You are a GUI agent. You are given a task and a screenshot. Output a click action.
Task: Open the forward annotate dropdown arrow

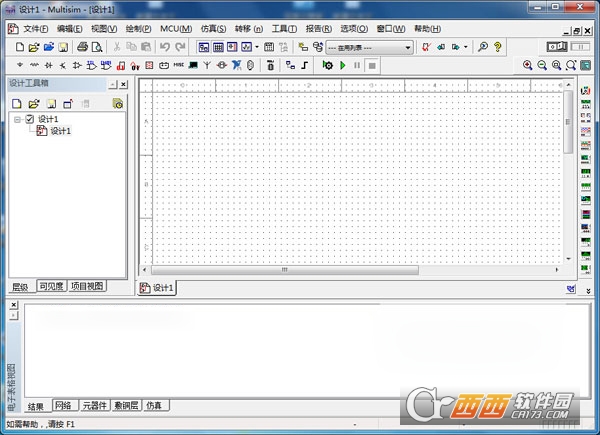coord(465,47)
